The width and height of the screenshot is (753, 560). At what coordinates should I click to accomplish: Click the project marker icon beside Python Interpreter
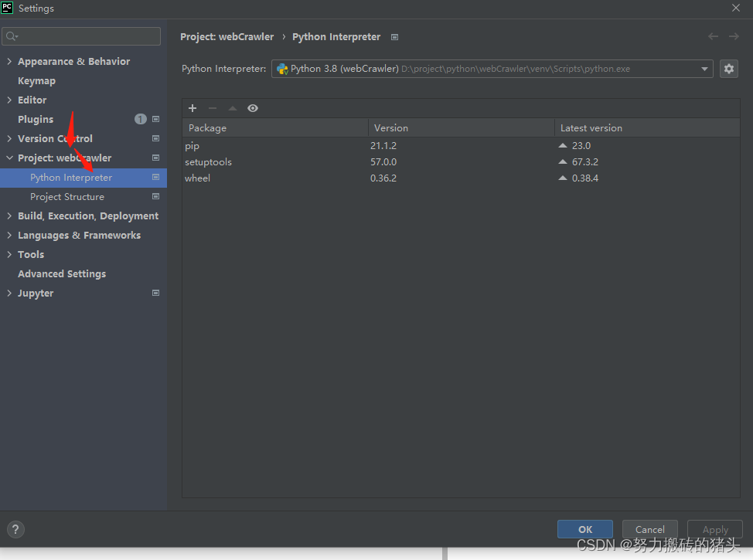(x=155, y=177)
